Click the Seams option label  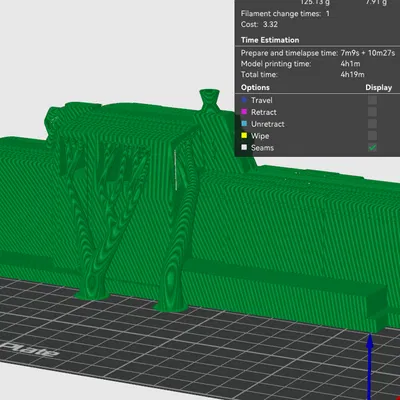262,148
